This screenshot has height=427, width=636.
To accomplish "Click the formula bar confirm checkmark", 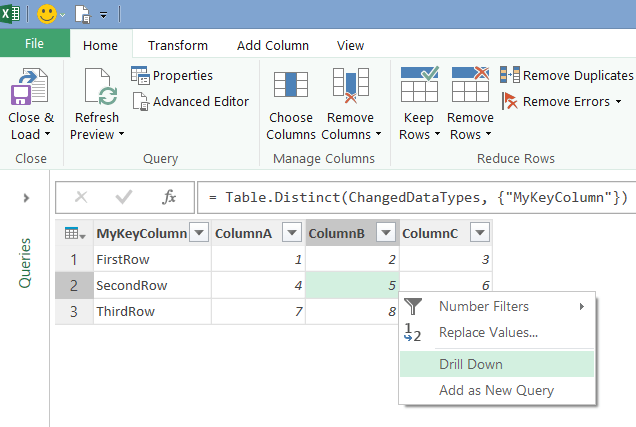I will (x=124, y=197).
